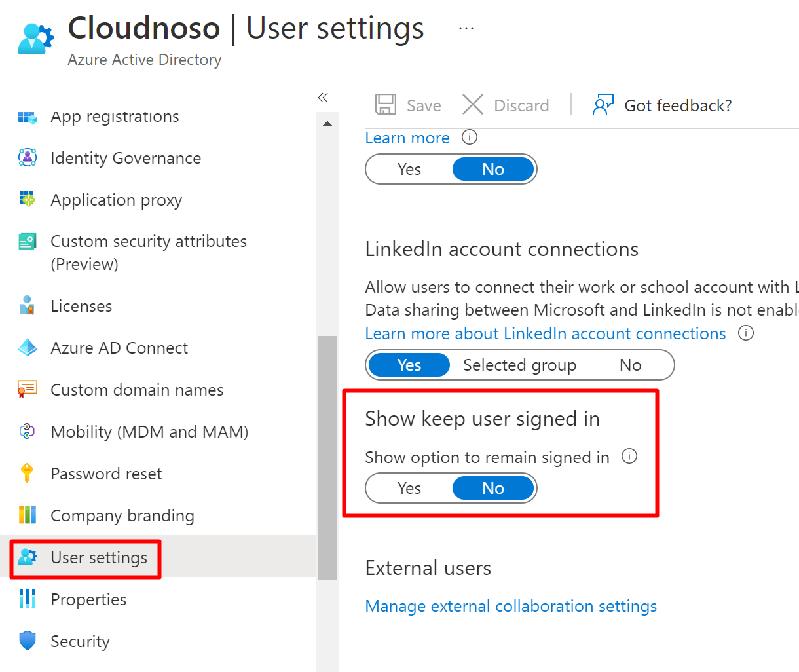Viewport: 799px width, 672px height.
Task: Open Custom domain names menu item
Action: [x=137, y=390]
